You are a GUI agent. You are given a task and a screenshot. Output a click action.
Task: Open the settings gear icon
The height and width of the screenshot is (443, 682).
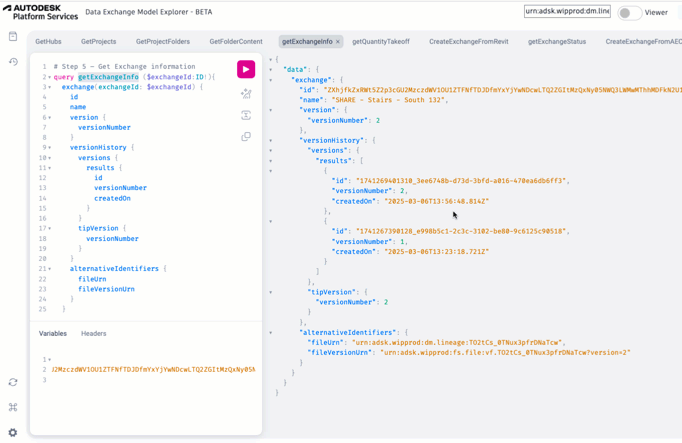coord(13,433)
